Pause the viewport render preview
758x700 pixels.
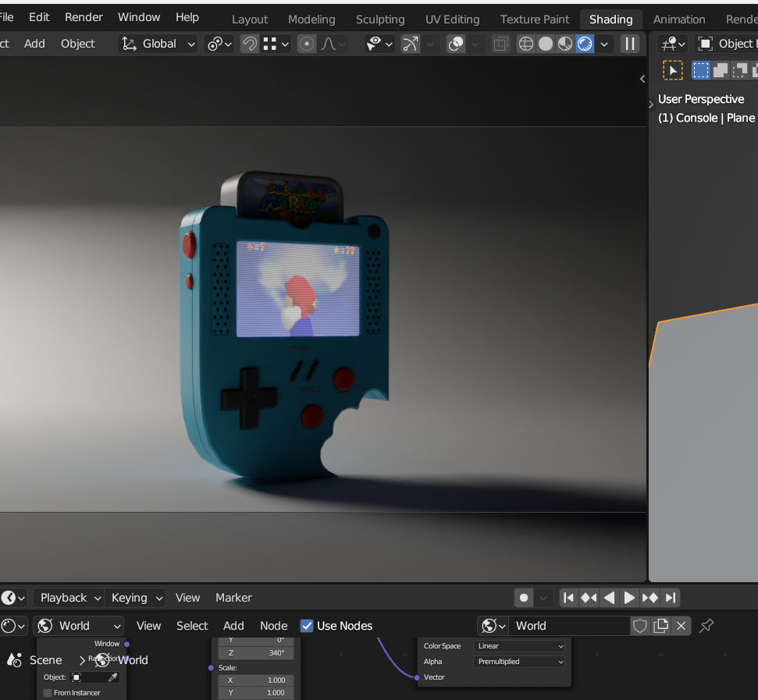(x=630, y=44)
